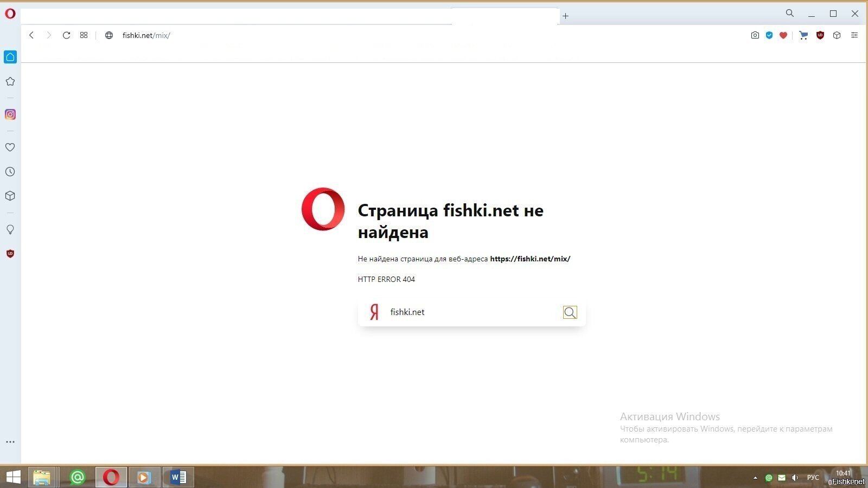The image size is (868, 488).
Task: Switch input language РУС indicator
Action: point(813,478)
